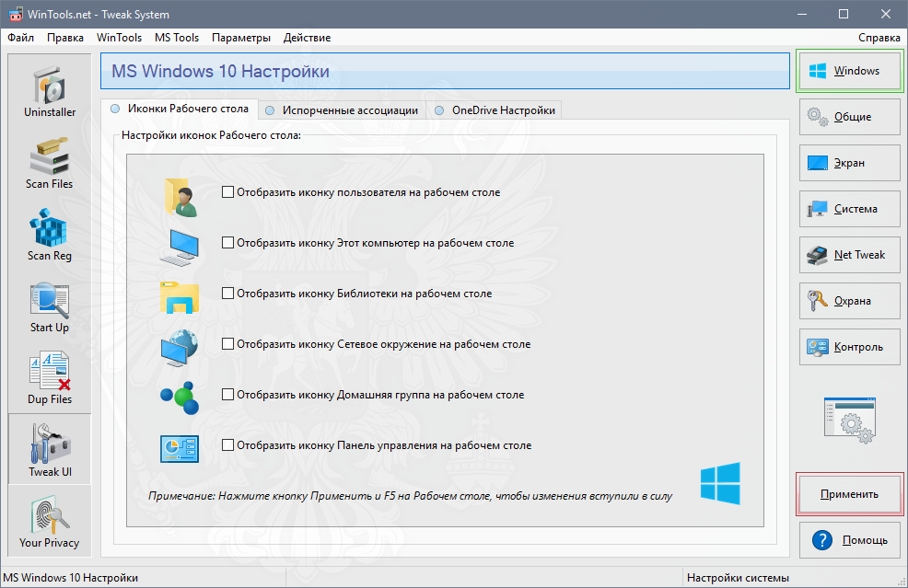Click the window-with-gears settings picture
The image size is (908, 588).
click(x=849, y=421)
